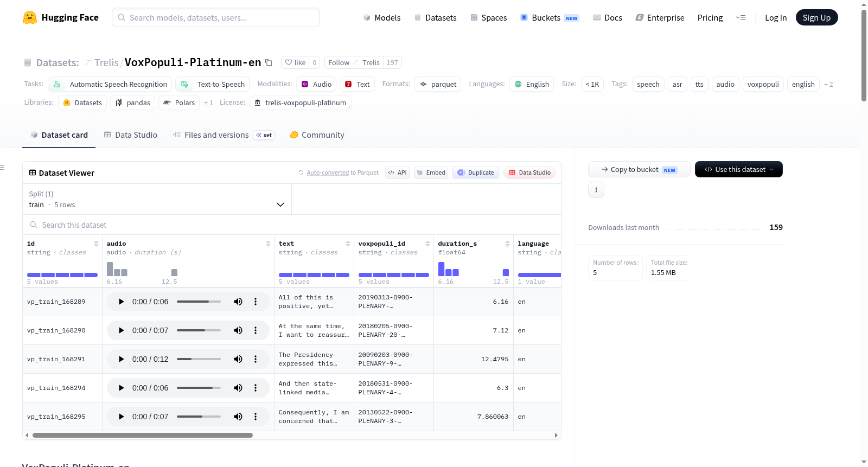Image resolution: width=868 pixels, height=467 pixels.
Task: Expand the Use this dataset dropdown
Action: click(739, 169)
